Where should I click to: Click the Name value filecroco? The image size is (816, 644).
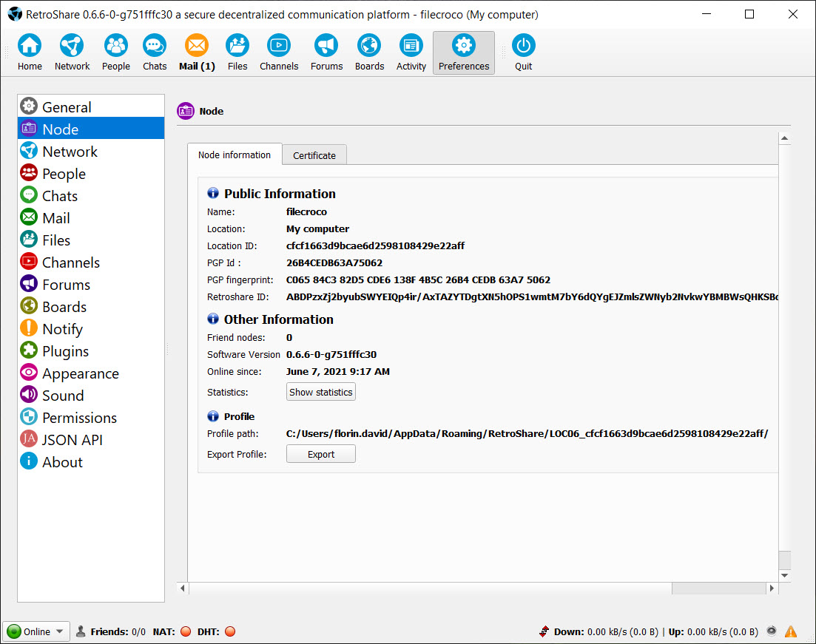(306, 211)
